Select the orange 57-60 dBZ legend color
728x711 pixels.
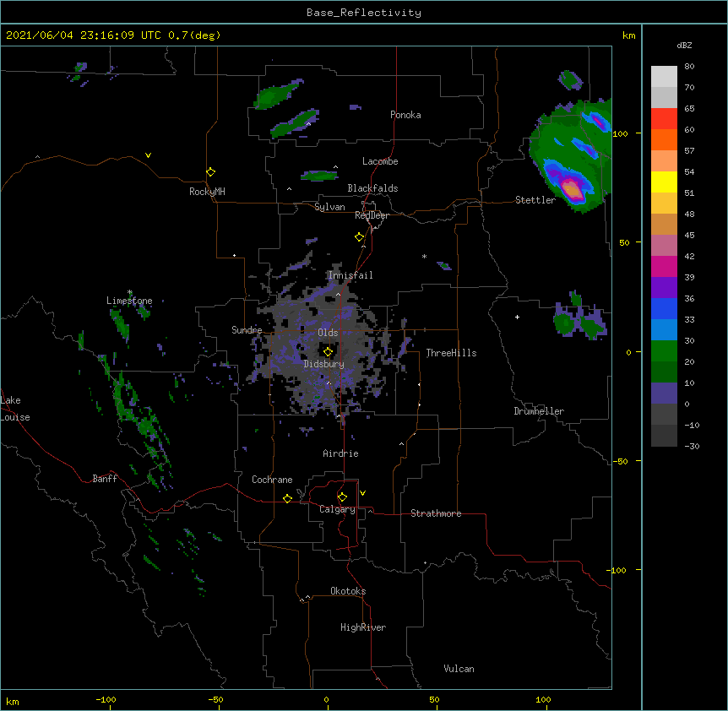coord(664,140)
